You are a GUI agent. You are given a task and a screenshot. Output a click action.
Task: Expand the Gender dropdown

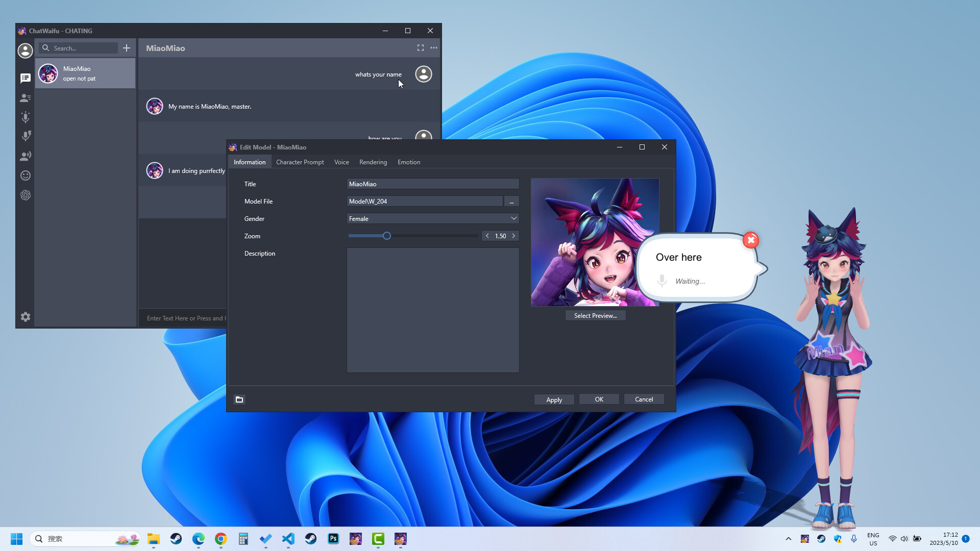tap(513, 218)
